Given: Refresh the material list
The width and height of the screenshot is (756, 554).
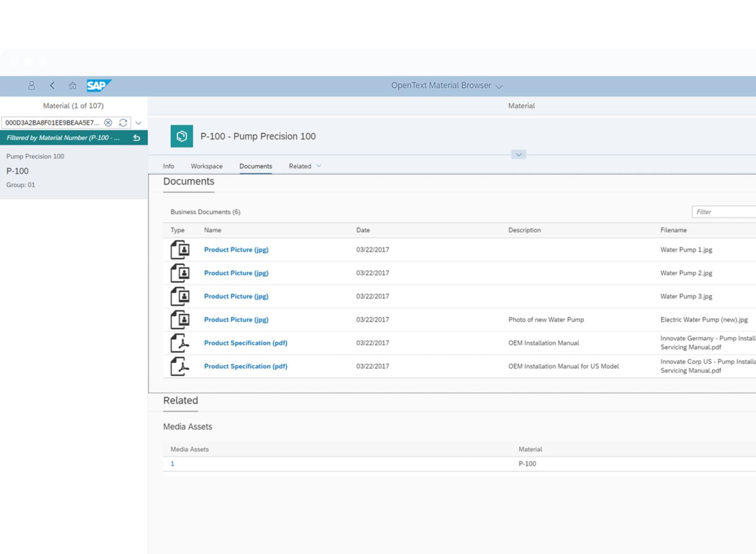Looking at the screenshot, I should [x=123, y=123].
